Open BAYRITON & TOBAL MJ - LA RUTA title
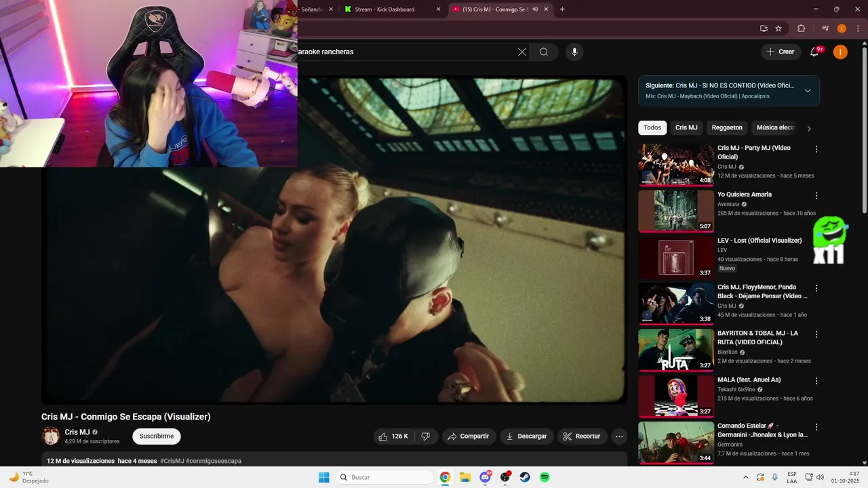Screen dimensions: 868x488 (757, 338)
